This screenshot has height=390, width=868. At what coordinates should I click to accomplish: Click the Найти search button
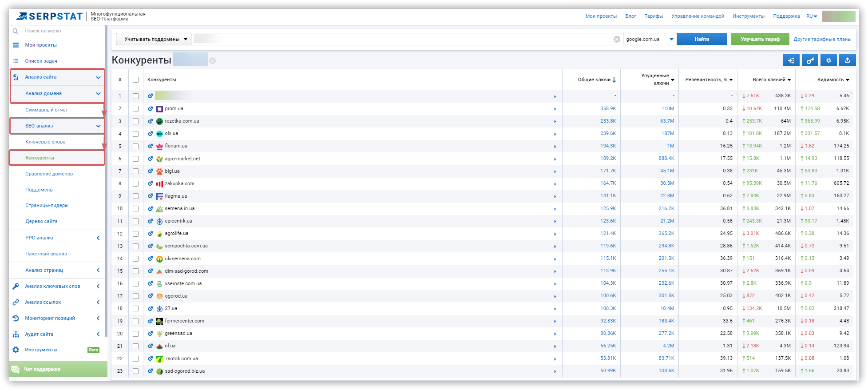pos(702,39)
